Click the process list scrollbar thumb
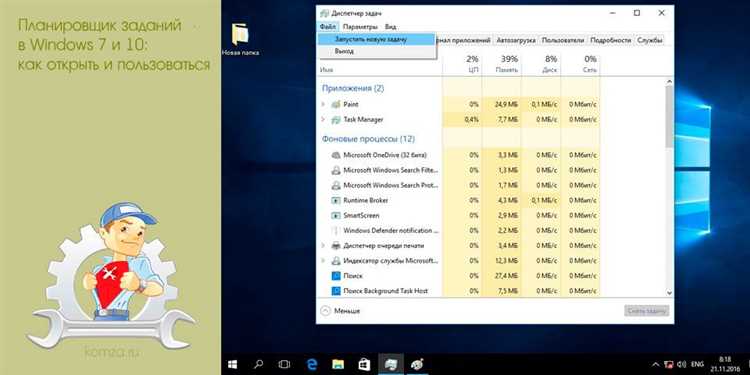 tap(669, 117)
